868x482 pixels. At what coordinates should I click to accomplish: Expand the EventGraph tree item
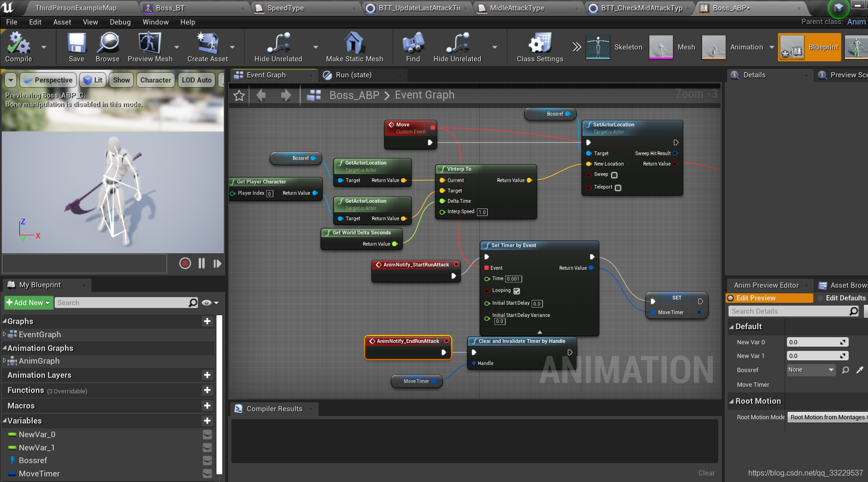[4, 334]
